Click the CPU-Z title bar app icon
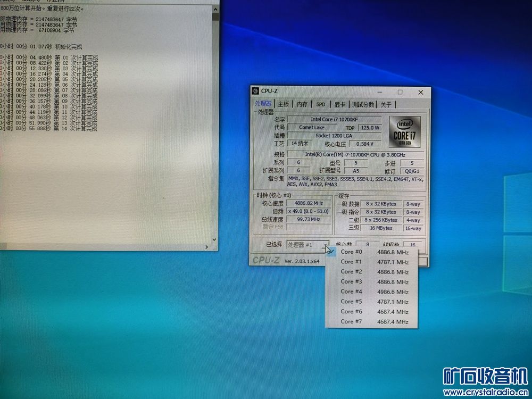 (x=255, y=91)
